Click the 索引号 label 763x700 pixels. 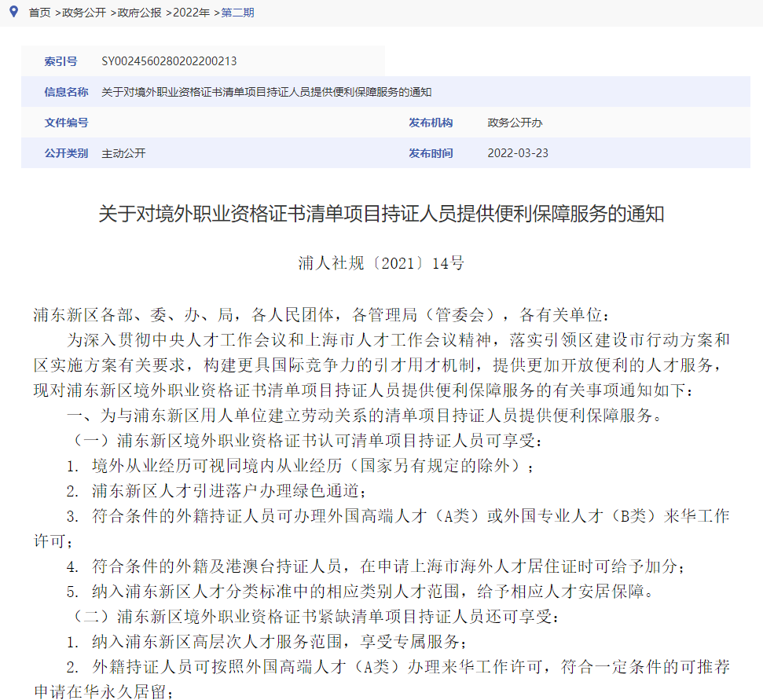[x=61, y=61]
